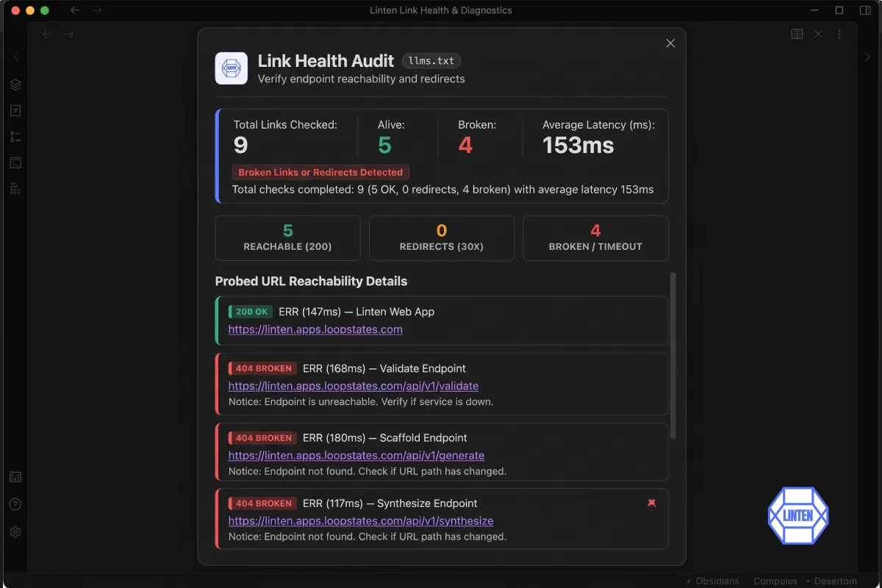Click 'ERR (117ms) — Synthesize Endpoint' text
882x588 pixels.
[x=390, y=503]
